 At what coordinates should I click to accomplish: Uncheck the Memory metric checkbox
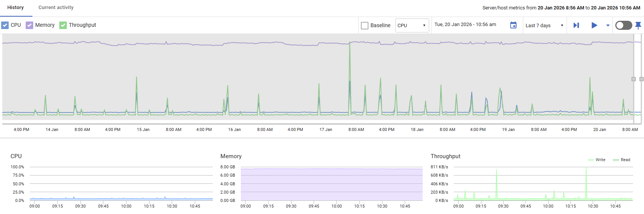click(29, 25)
